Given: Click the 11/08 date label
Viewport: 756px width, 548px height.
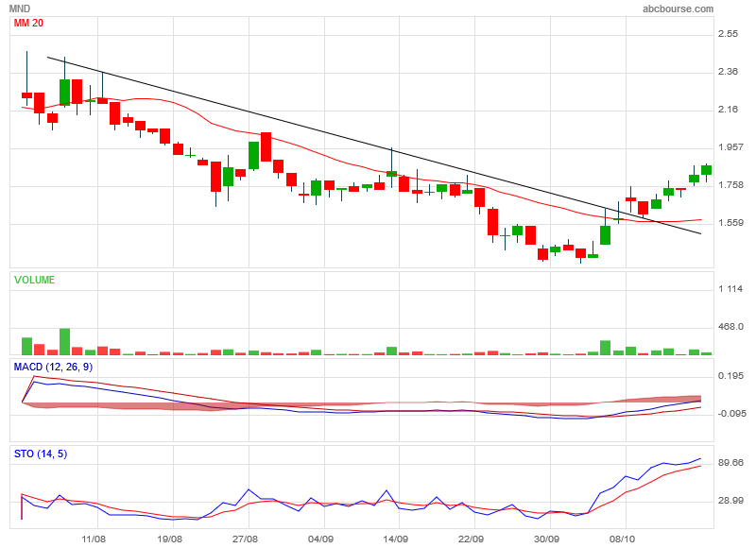Looking at the screenshot, I should 94,539.
